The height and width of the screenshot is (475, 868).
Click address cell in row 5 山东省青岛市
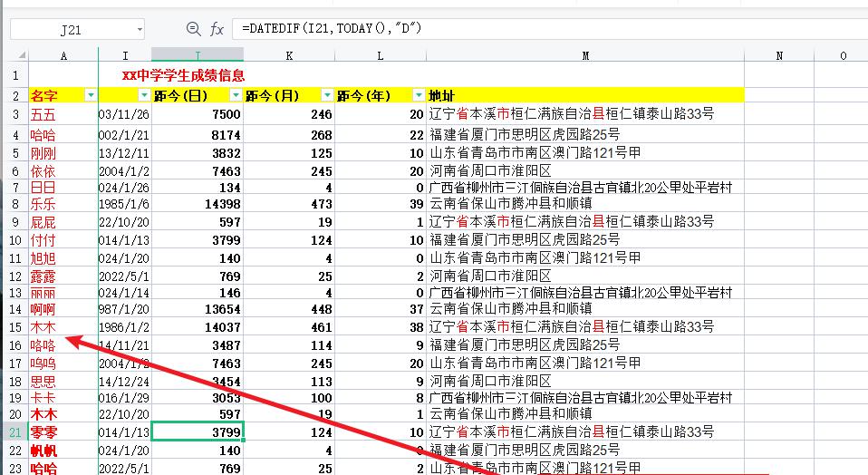point(585,153)
